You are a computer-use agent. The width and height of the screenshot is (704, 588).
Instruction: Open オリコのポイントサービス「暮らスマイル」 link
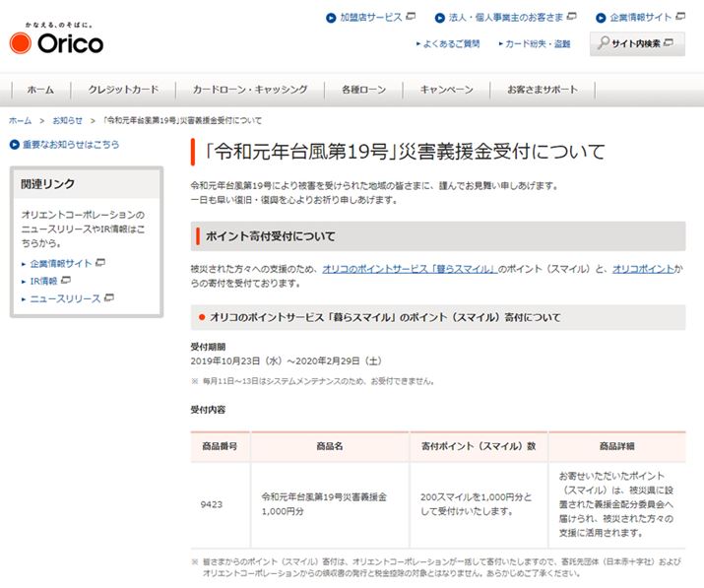pyautogui.click(x=410, y=269)
